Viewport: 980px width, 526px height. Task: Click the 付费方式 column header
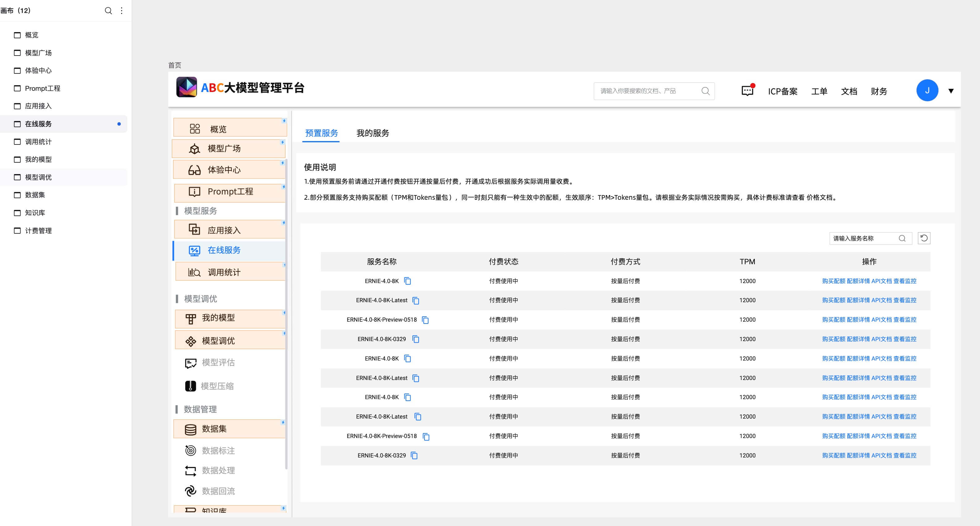click(625, 261)
